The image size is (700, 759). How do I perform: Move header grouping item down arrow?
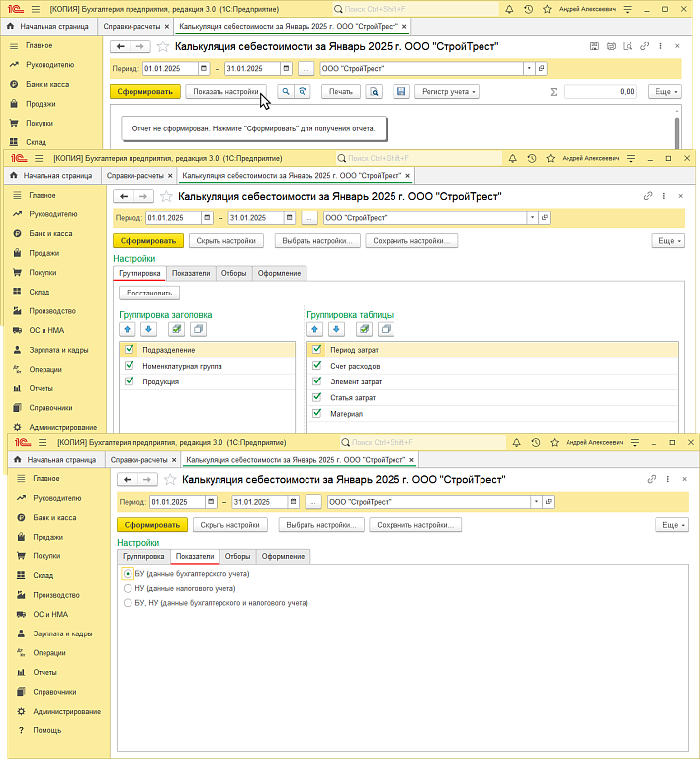coord(148,330)
